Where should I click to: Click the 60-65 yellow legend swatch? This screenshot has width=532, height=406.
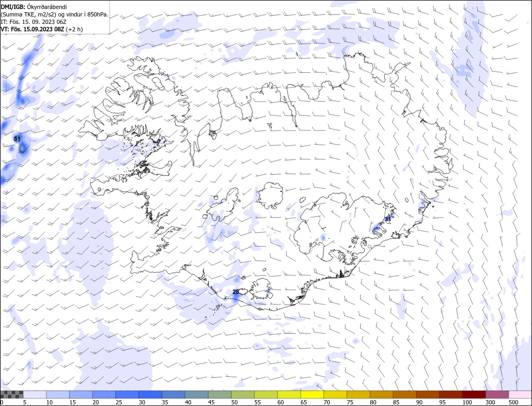[289, 394]
